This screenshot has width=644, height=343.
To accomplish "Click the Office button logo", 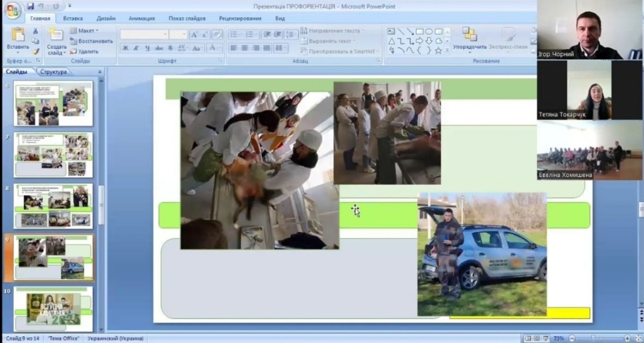I will (x=12, y=10).
